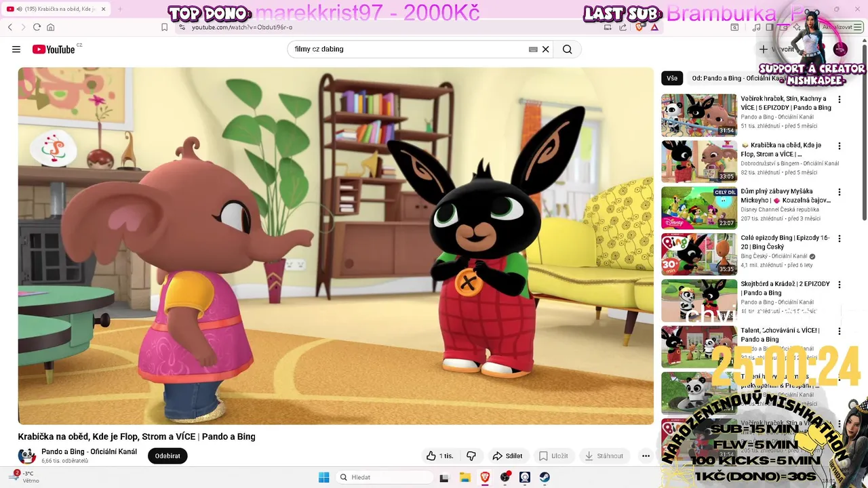Open the account avatar menu
Viewport: 868px width, 488px height.
[x=840, y=49]
